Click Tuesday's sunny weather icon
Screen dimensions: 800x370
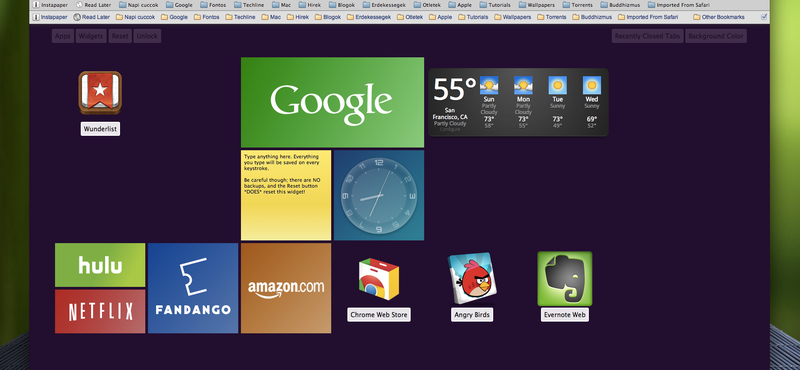pyautogui.click(x=557, y=85)
